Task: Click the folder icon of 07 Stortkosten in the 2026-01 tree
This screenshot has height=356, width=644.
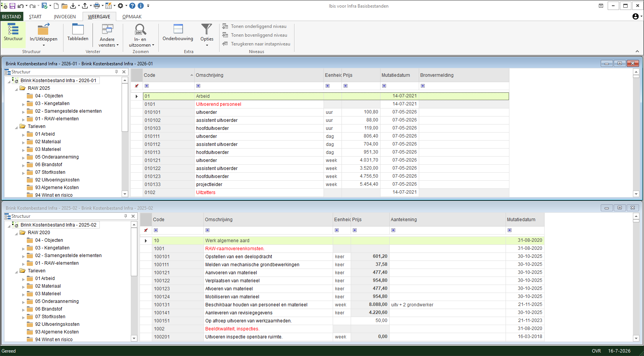Action: click(x=30, y=172)
